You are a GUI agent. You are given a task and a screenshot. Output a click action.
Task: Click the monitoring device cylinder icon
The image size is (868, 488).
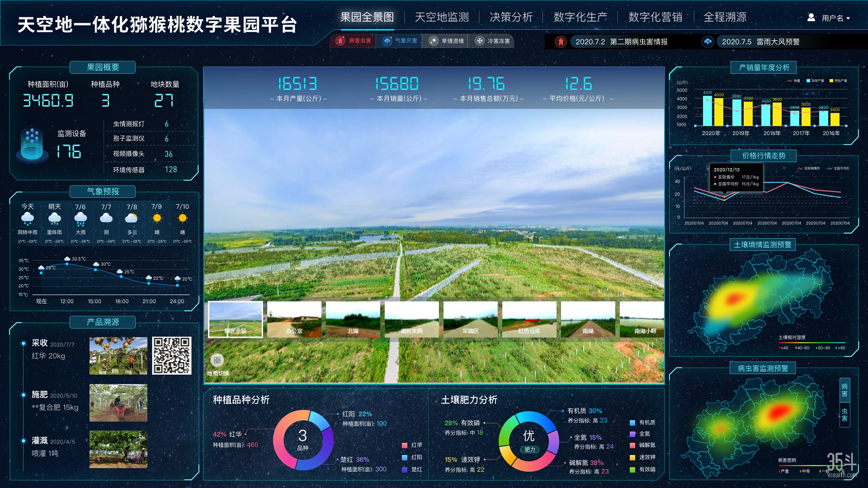click(32, 145)
